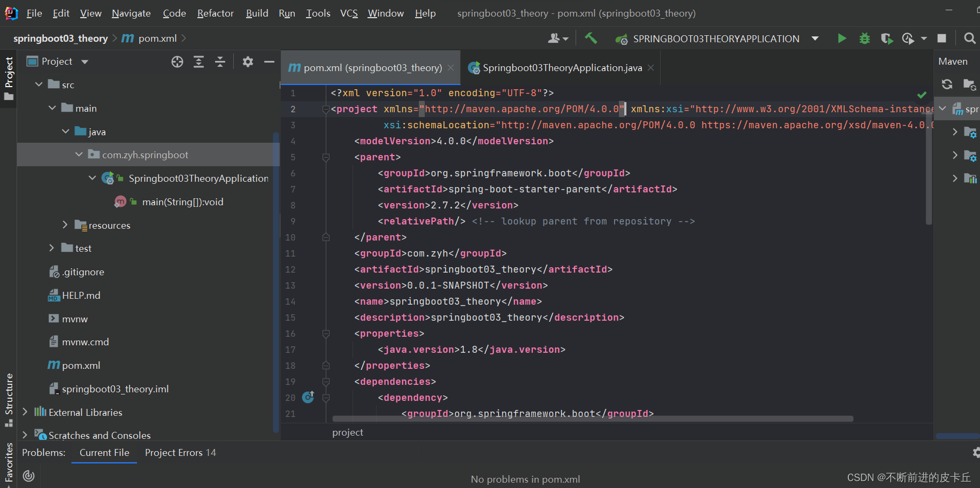Stop the running application
Screen dimensions: 980x488
point(941,38)
